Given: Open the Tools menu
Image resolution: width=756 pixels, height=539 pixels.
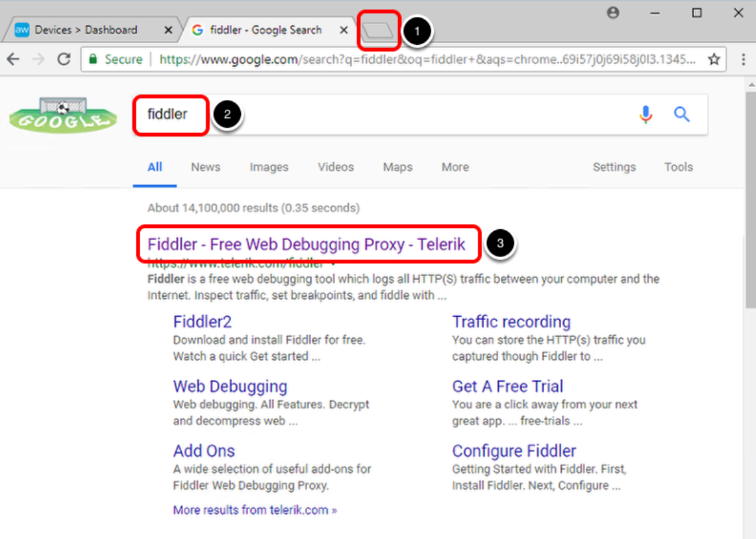Looking at the screenshot, I should coord(678,167).
